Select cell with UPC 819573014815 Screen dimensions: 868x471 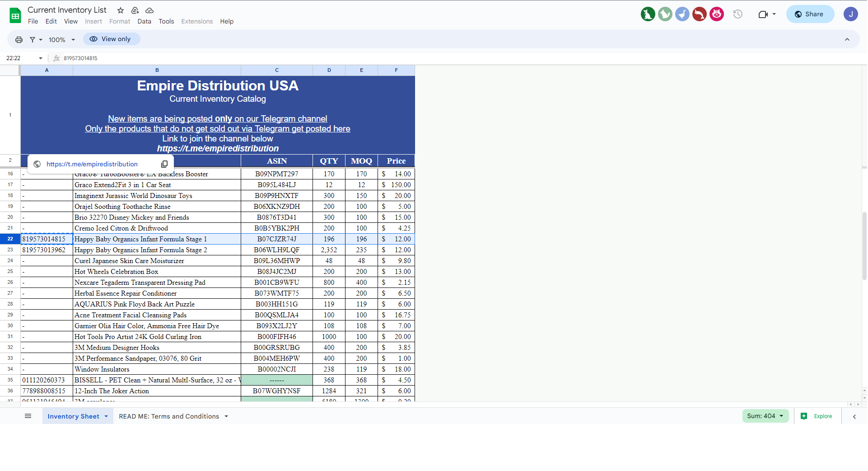[47, 239]
